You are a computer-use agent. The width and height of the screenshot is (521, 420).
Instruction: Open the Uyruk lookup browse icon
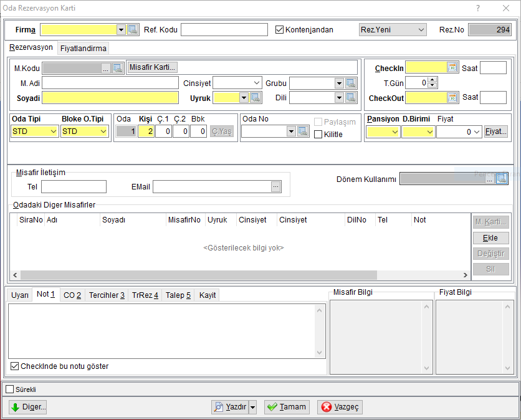point(255,98)
